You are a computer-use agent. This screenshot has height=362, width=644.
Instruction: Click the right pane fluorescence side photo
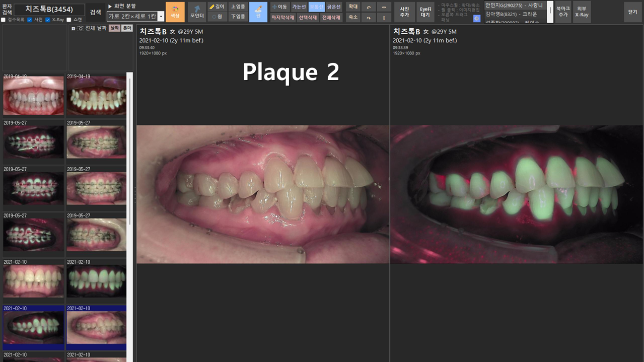coord(517,194)
